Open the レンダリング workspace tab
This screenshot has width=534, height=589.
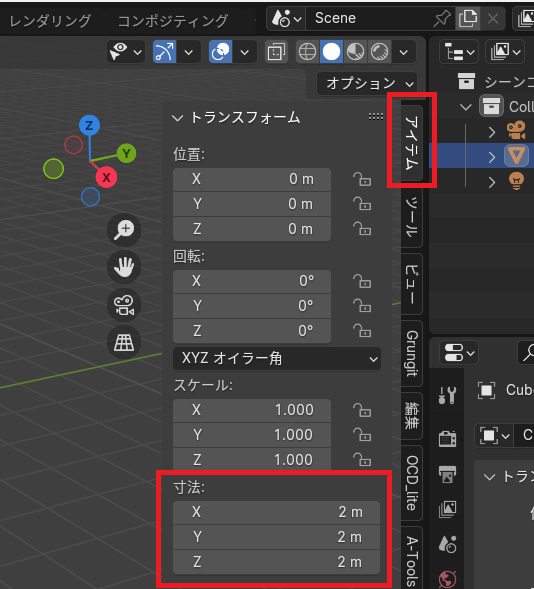[50, 20]
